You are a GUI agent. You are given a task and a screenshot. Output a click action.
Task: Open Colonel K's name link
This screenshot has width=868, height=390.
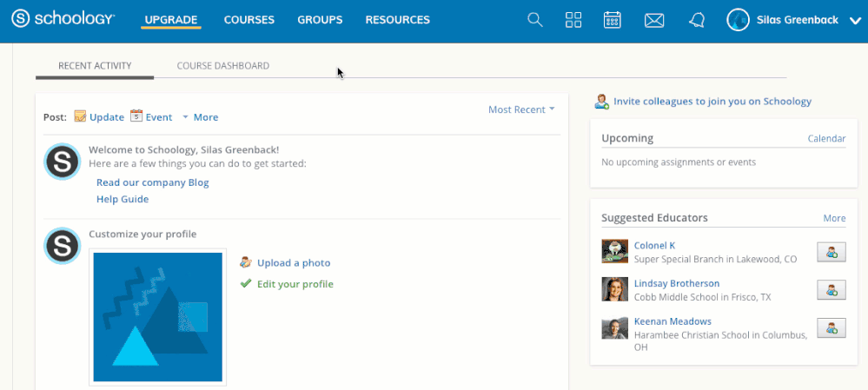coord(654,246)
